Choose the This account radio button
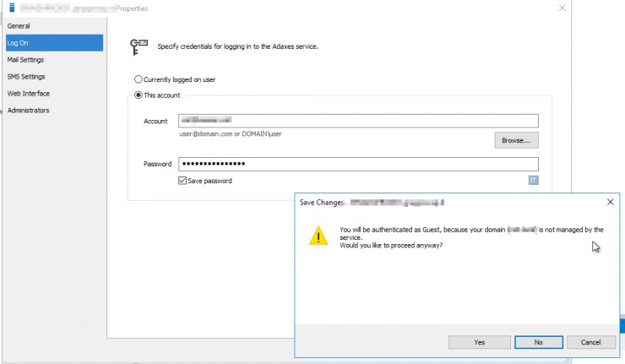The width and height of the screenshot is (625, 364). (x=139, y=95)
